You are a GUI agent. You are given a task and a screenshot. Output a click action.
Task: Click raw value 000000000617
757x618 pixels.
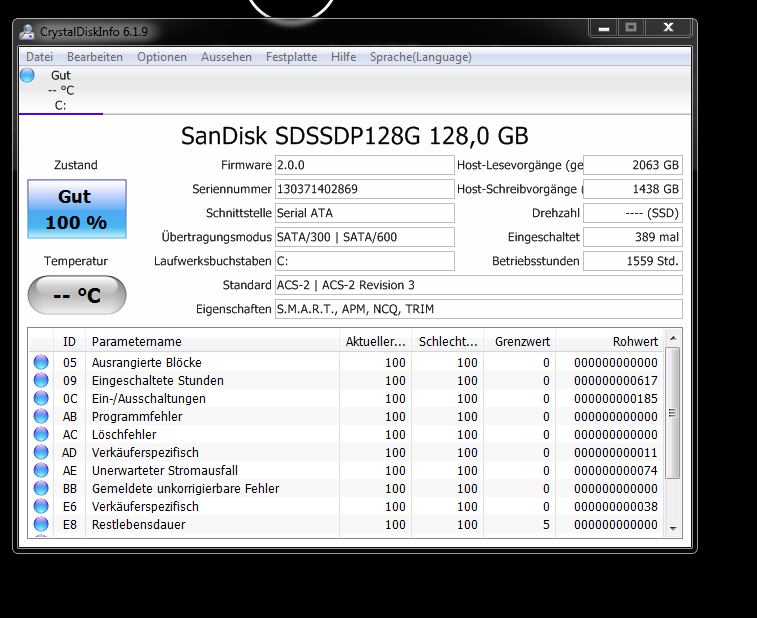pyautogui.click(x=616, y=380)
